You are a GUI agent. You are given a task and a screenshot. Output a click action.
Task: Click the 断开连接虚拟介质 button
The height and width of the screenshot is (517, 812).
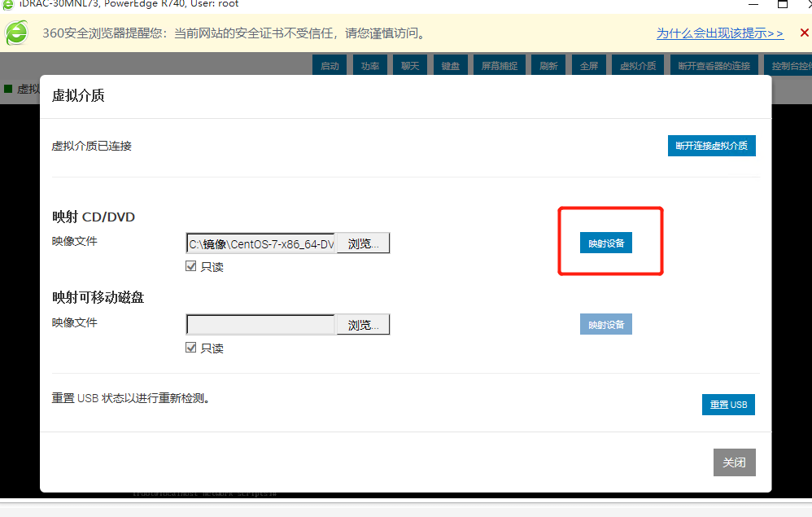(x=712, y=146)
